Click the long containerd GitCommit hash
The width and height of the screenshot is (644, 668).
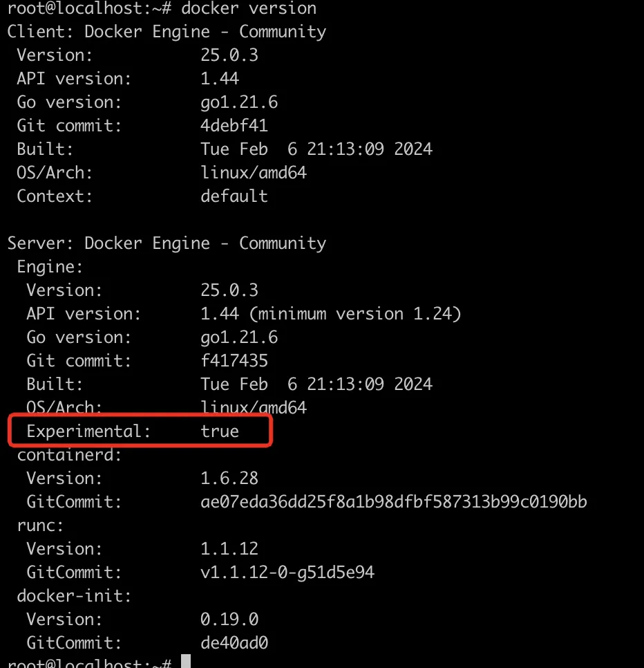tap(393, 502)
